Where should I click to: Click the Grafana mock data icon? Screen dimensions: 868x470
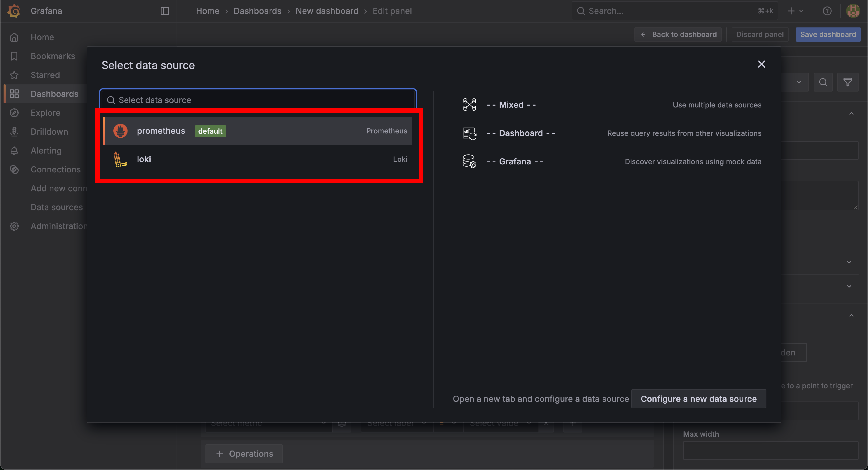tap(469, 161)
